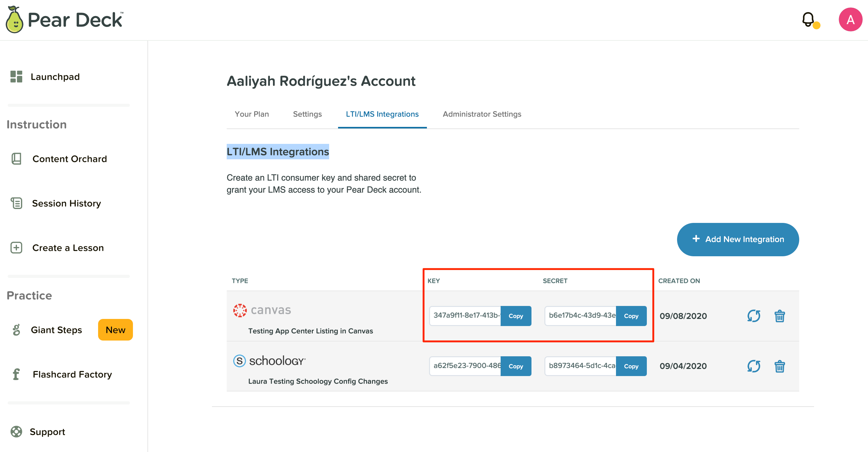Image resolution: width=868 pixels, height=452 pixels.
Task: Delete the Schoology integration
Action: 780,366
